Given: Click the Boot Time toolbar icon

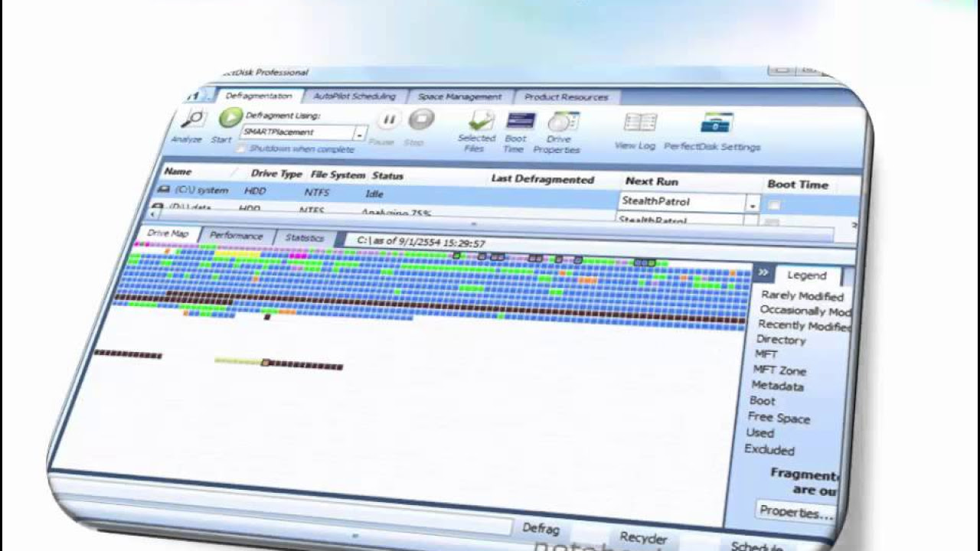Looking at the screenshot, I should point(521,121).
